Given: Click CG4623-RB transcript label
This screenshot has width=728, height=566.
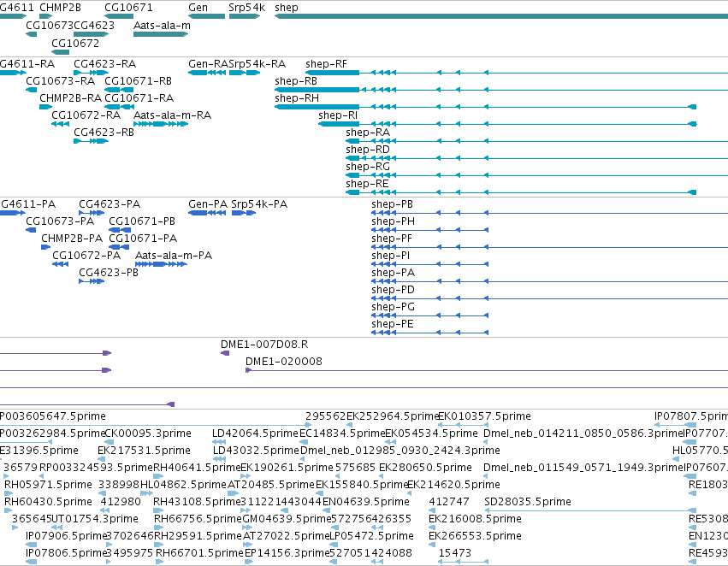Looking at the screenshot, I should (x=104, y=133).
